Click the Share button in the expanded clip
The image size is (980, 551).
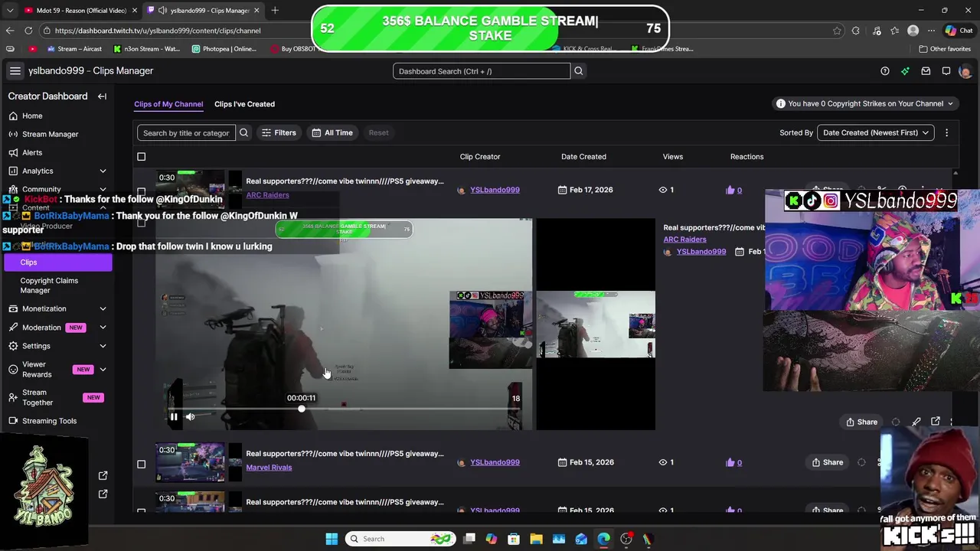(861, 422)
